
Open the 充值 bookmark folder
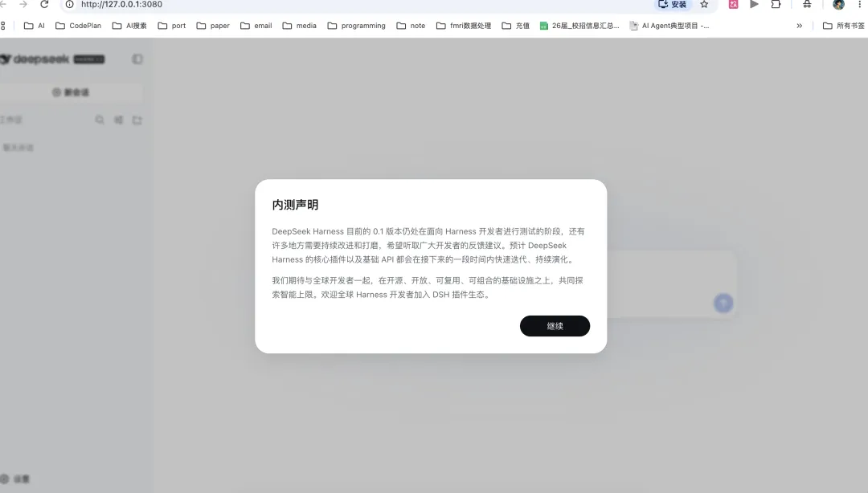[x=515, y=26]
